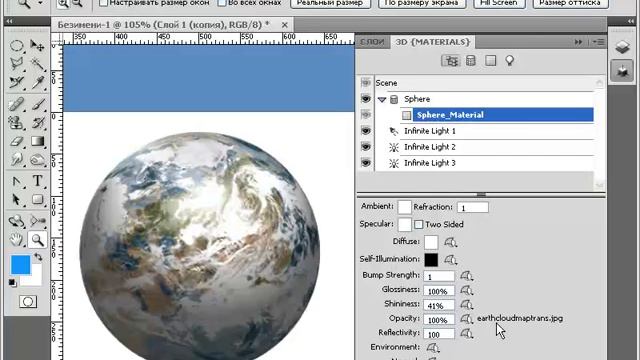Open Self-Illumination texture map menu

pos(450,260)
